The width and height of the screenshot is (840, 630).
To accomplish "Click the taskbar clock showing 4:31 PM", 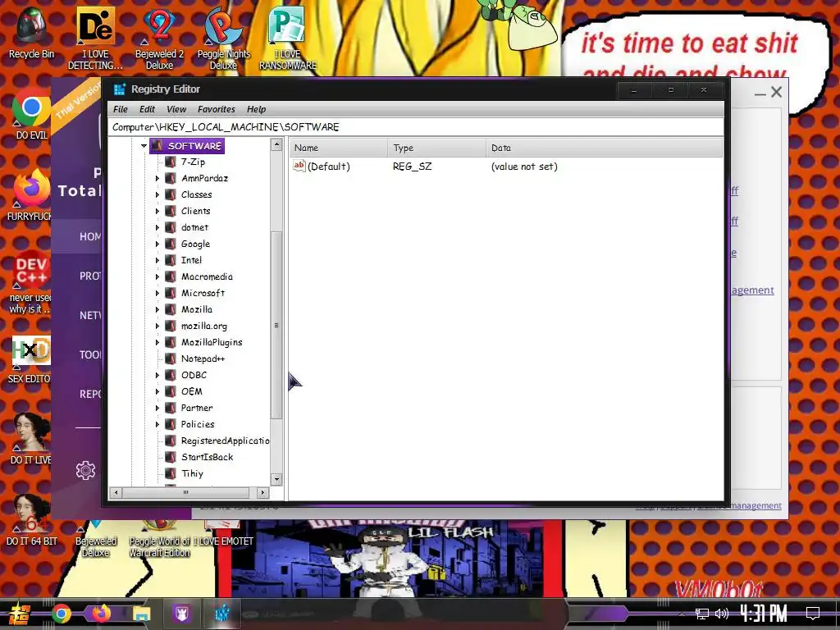I will point(764,614).
